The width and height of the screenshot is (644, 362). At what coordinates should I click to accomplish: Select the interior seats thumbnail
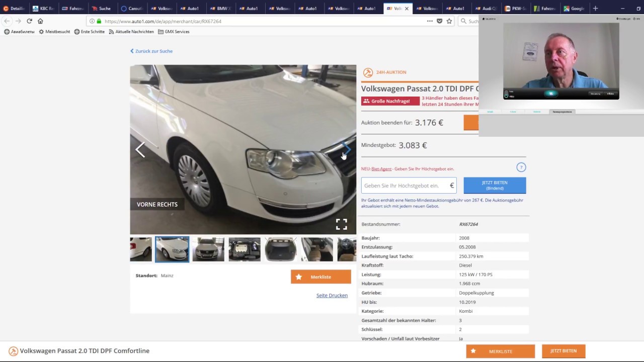click(x=317, y=249)
